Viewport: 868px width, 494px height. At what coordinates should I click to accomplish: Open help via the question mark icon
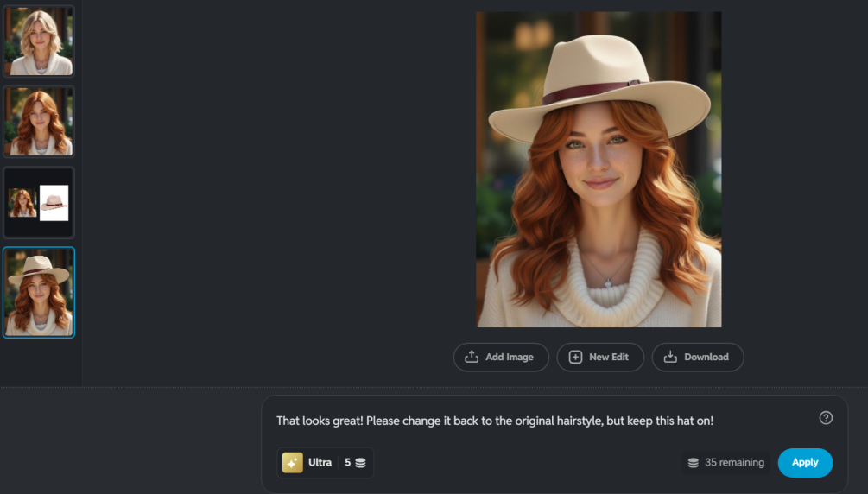pyautogui.click(x=826, y=418)
